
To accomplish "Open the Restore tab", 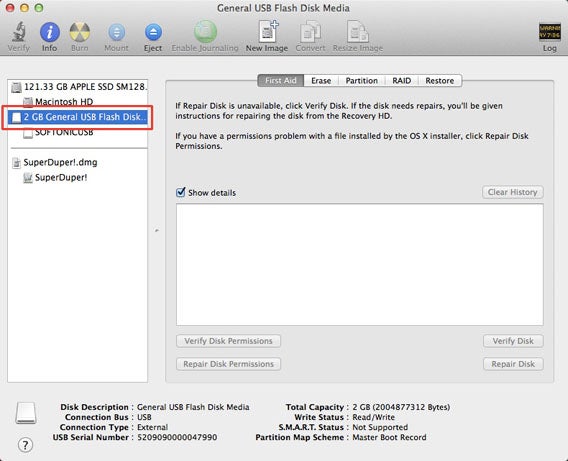I will pos(439,80).
